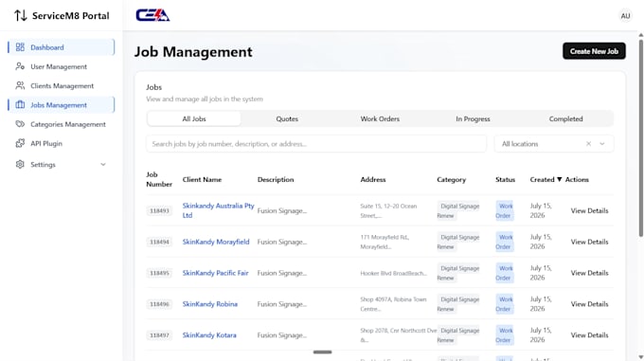Switch to the In Progress tab

click(x=473, y=118)
